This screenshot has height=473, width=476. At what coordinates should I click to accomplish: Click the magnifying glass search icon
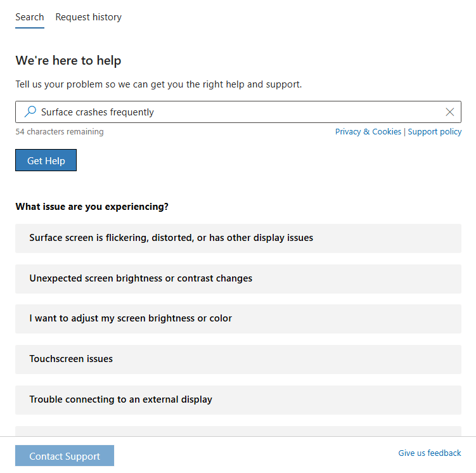[x=30, y=112]
